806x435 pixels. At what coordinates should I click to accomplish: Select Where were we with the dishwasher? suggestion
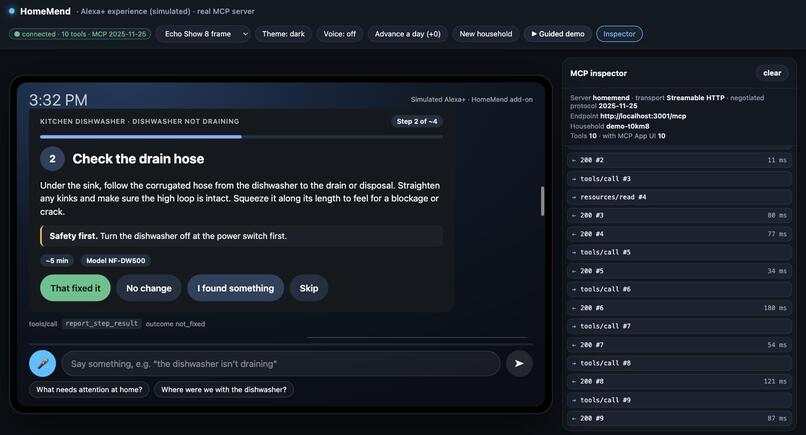(x=224, y=389)
